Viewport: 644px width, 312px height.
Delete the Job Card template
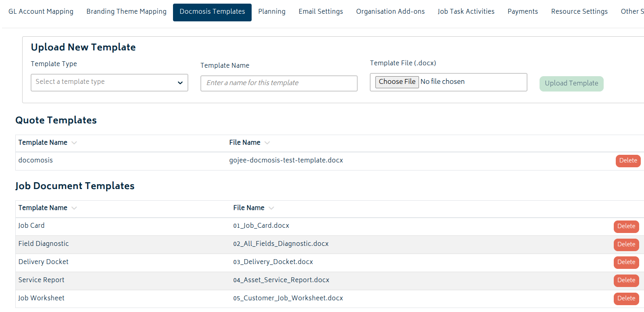(x=626, y=227)
